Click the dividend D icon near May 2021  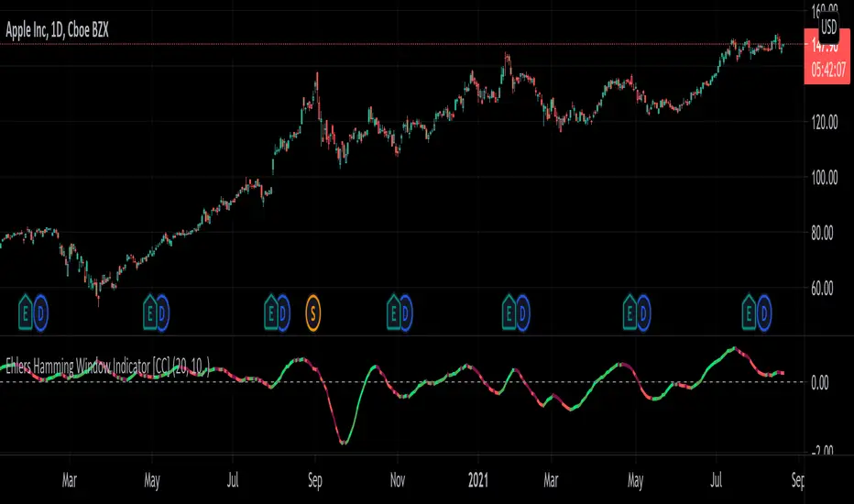click(643, 312)
